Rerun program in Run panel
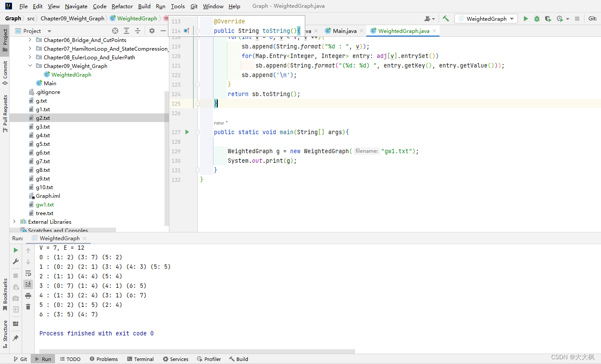Screen dimensions: 601x364 pos(16,250)
